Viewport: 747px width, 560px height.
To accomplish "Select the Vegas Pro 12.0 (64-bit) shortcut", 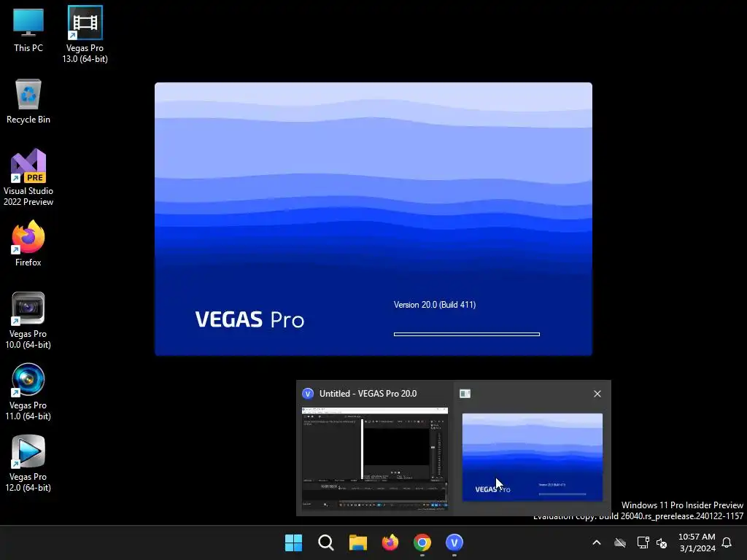I will (28, 463).
